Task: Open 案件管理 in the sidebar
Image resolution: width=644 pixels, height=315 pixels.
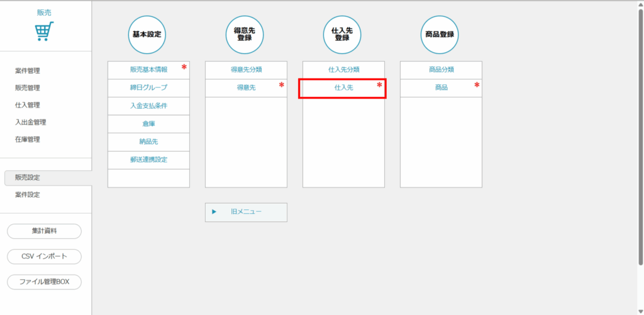Action: point(28,71)
